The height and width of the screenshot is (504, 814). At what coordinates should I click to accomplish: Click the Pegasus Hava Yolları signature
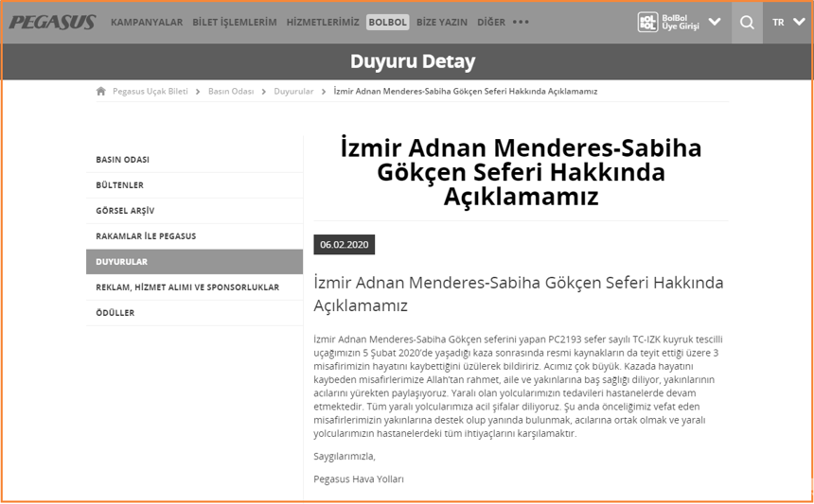tap(359, 479)
